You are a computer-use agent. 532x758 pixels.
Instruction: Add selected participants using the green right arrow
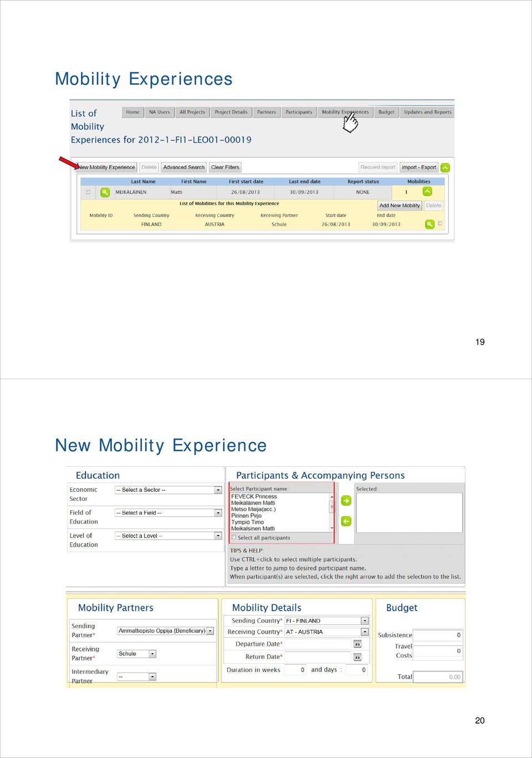pyautogui.click(x=346, y=501)
